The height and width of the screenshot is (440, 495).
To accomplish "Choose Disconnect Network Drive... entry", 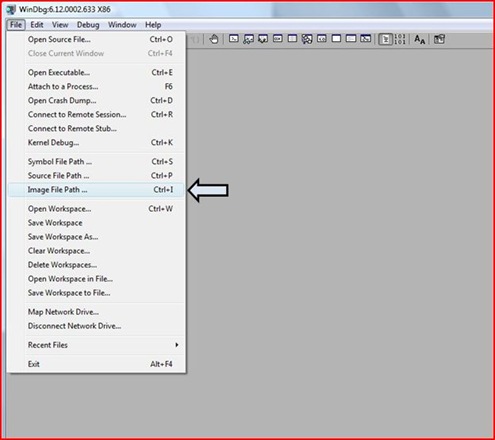I will (x=96, y=326).
